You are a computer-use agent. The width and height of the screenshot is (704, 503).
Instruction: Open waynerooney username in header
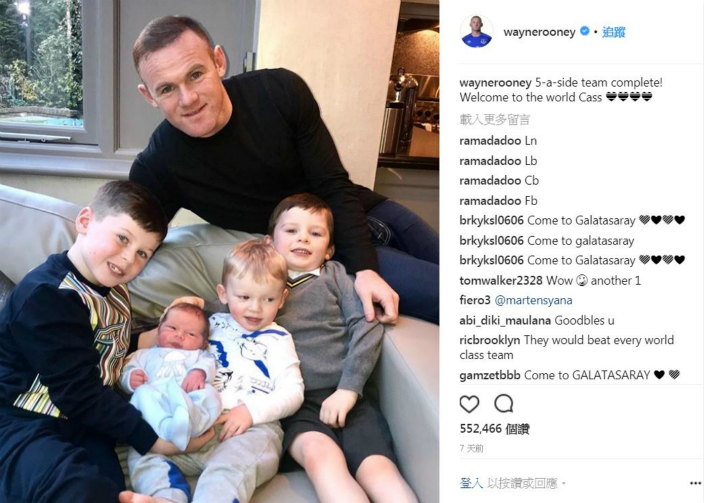click(x=539, y=32)
